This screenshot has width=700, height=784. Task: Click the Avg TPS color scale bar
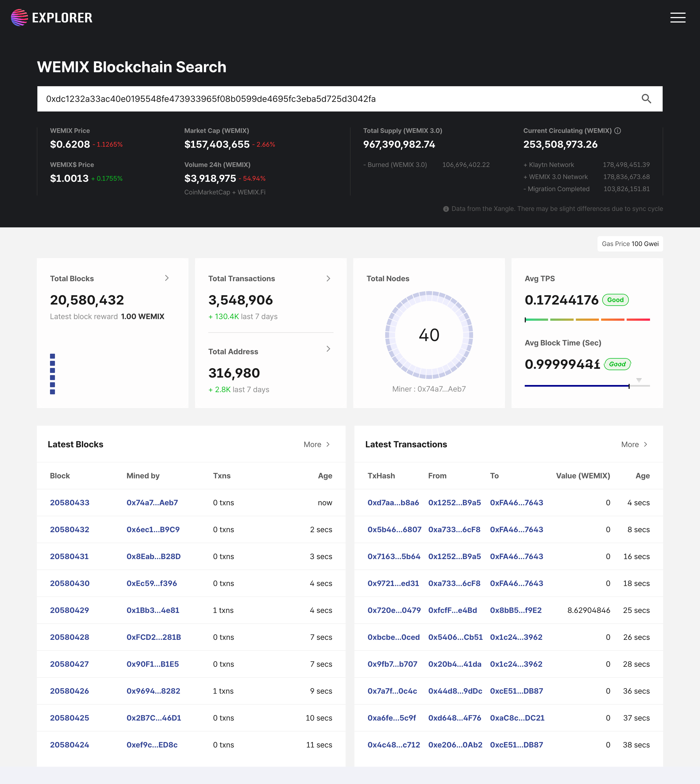pyautogui.click(x=587, y=320)
